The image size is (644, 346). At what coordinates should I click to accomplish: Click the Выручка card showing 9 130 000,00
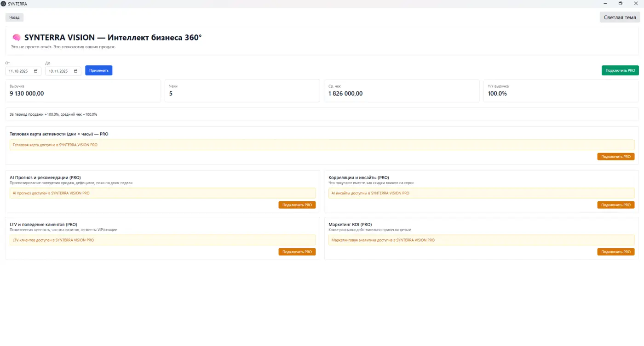point(83,91)
